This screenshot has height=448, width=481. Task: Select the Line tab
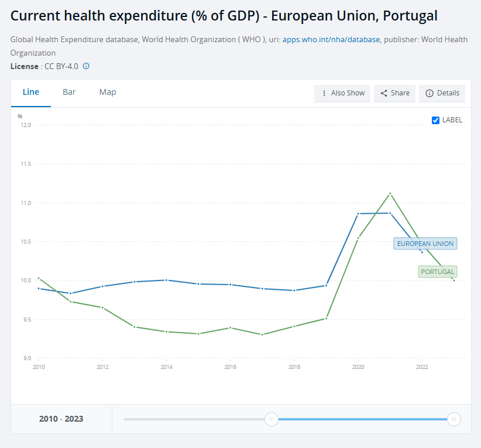tap(31, 92)
